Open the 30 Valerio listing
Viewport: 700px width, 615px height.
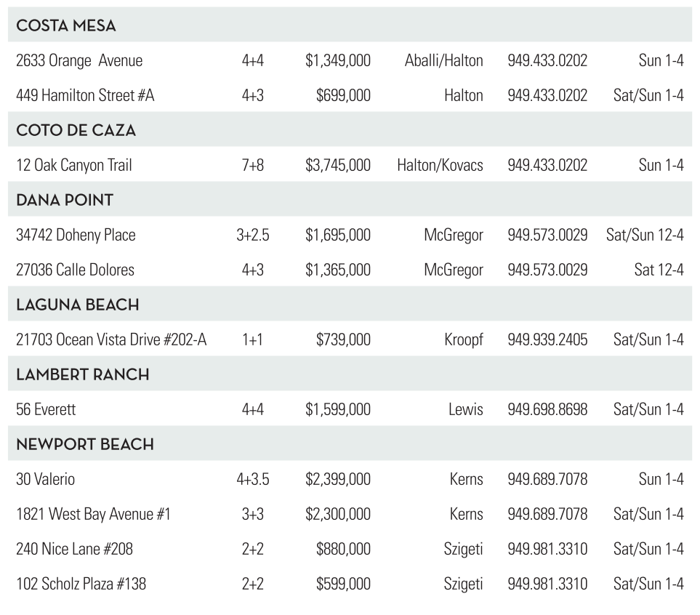coord(45,480)
